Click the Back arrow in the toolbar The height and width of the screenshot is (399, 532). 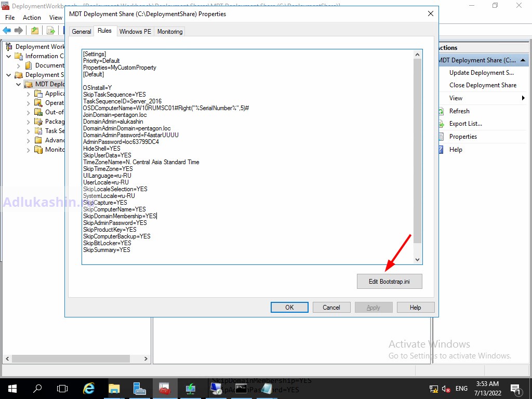[7, 31]
